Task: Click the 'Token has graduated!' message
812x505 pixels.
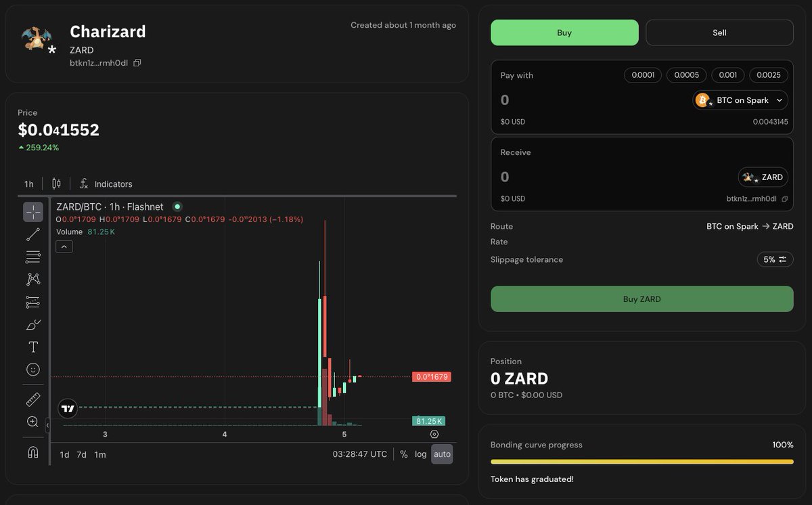Action: pos(532,479)
